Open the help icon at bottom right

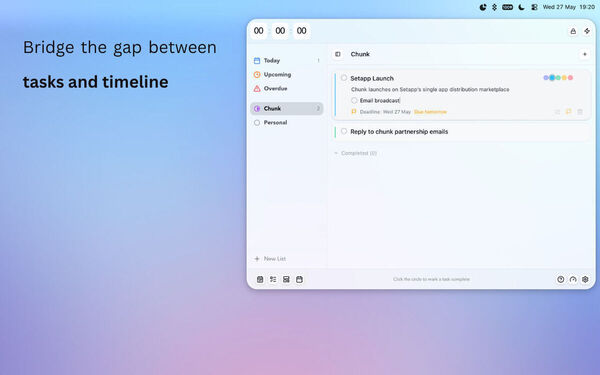point(561,279)
